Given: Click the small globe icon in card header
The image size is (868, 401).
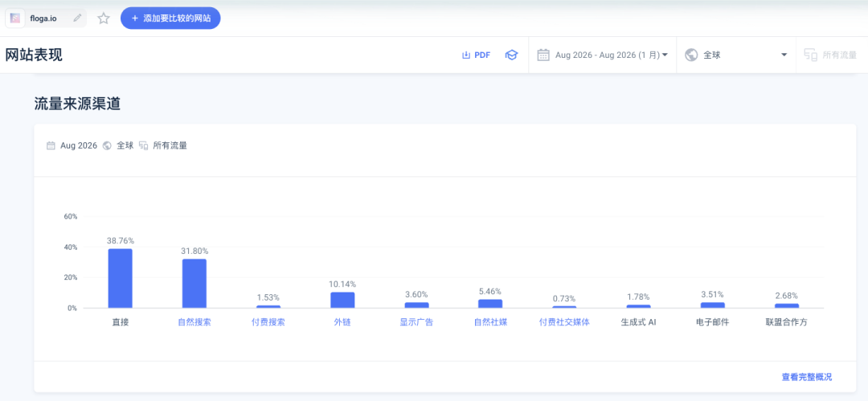Looking at the screenshot, I should 108,145.
